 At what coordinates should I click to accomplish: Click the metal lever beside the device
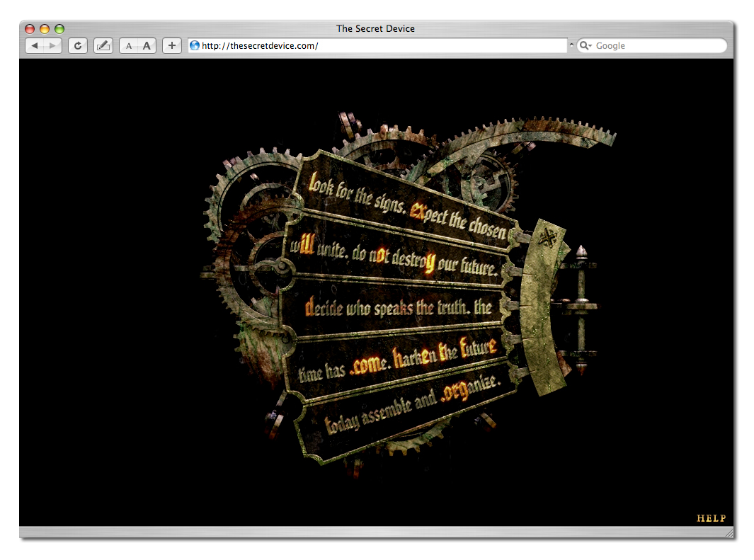pos(581,308)
